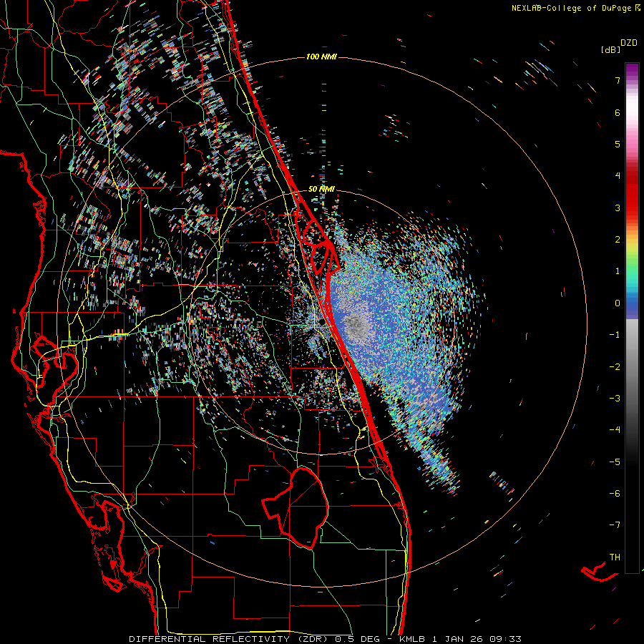
Task: Click the 2 value on the color scale
Action: point(618,240)
